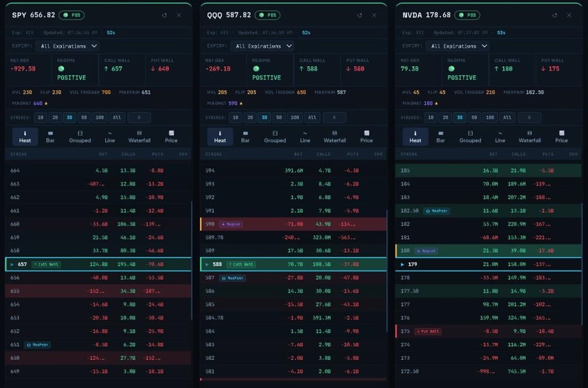Show Line chart in NVDA panel

500,137
